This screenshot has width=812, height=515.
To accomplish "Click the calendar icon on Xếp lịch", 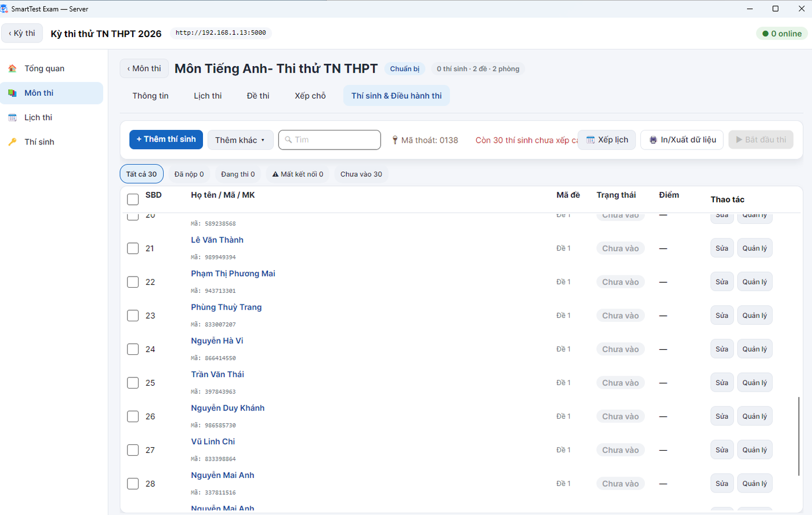I will click(590, 140).
